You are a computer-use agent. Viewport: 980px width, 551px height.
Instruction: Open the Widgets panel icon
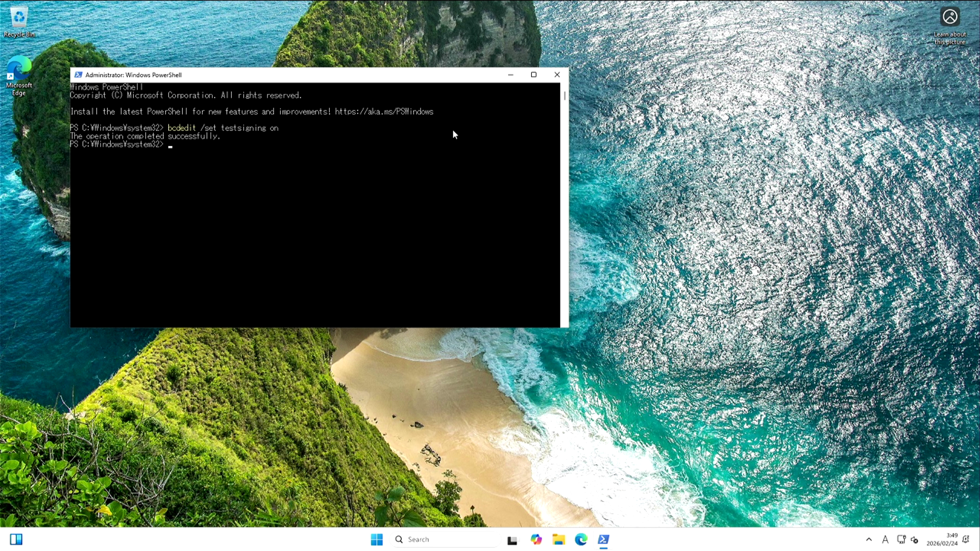pos(16,539)
